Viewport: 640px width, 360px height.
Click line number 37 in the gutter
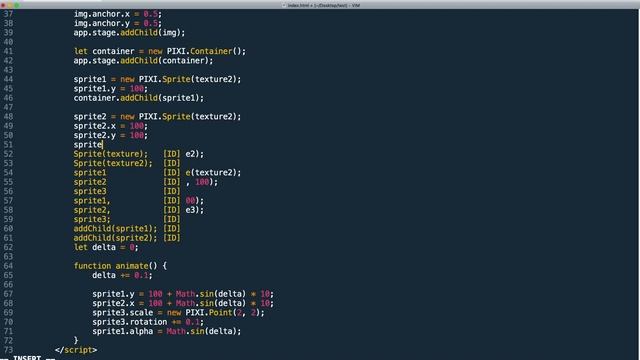click(x=8, y=14)
